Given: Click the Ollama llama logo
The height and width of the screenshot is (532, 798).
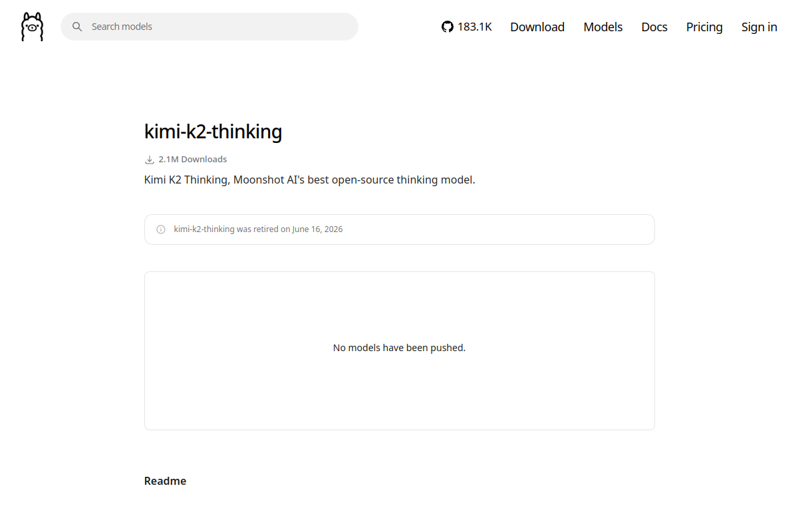Looking at the screenshot, I should click(32, 27).
